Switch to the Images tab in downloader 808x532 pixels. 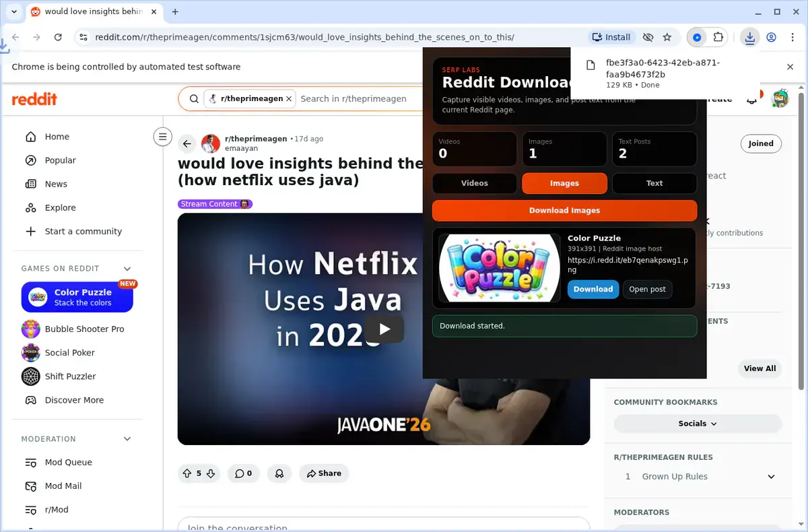(564, 183)
